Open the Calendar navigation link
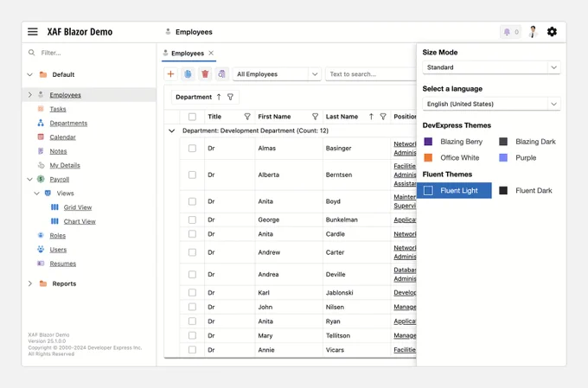The height and width of the screenshot is (388, 588). tap(62, 137)
